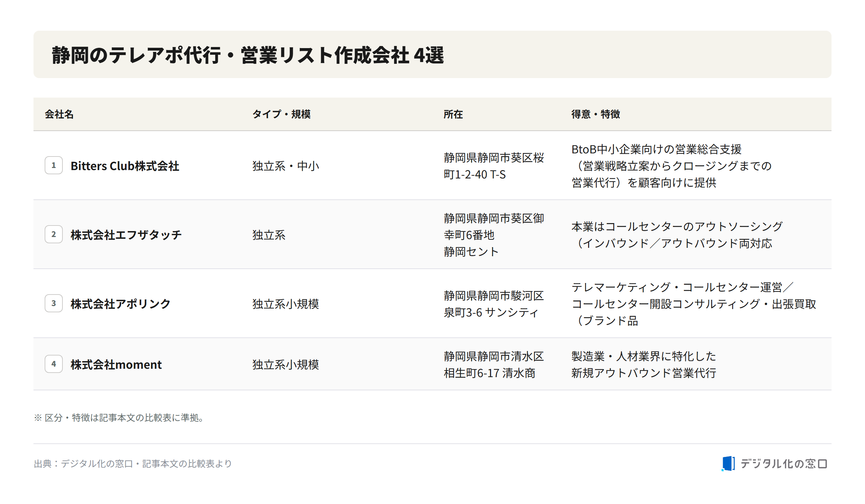Click the number 4 rank badge

54,364
